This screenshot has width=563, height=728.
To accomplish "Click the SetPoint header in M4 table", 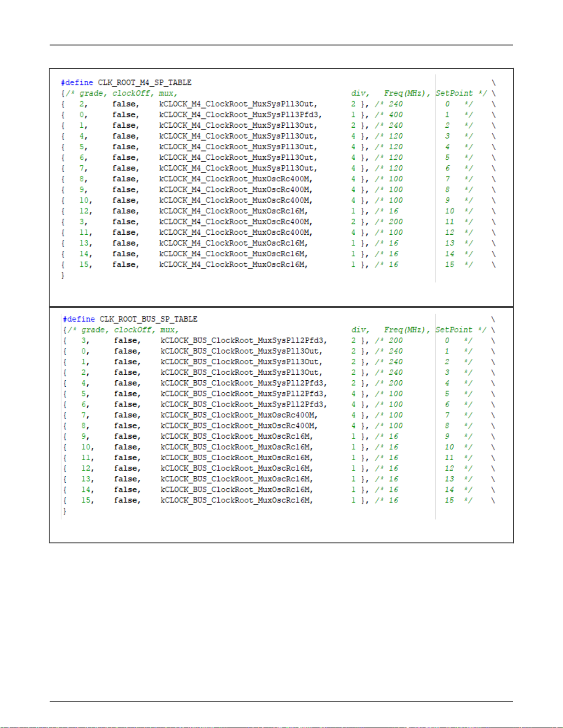I will coord(454,93).
